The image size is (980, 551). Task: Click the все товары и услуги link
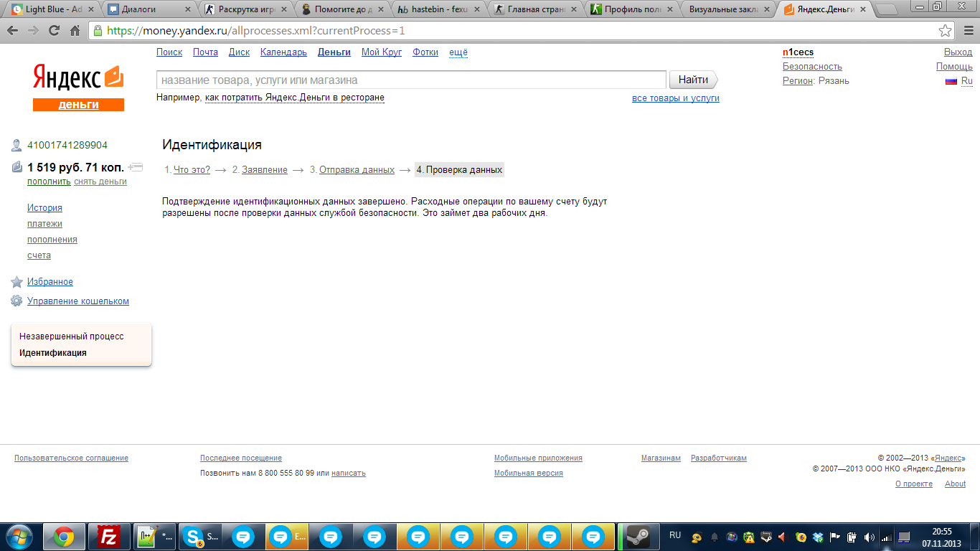pyautogui.click(x=676, y=98)
